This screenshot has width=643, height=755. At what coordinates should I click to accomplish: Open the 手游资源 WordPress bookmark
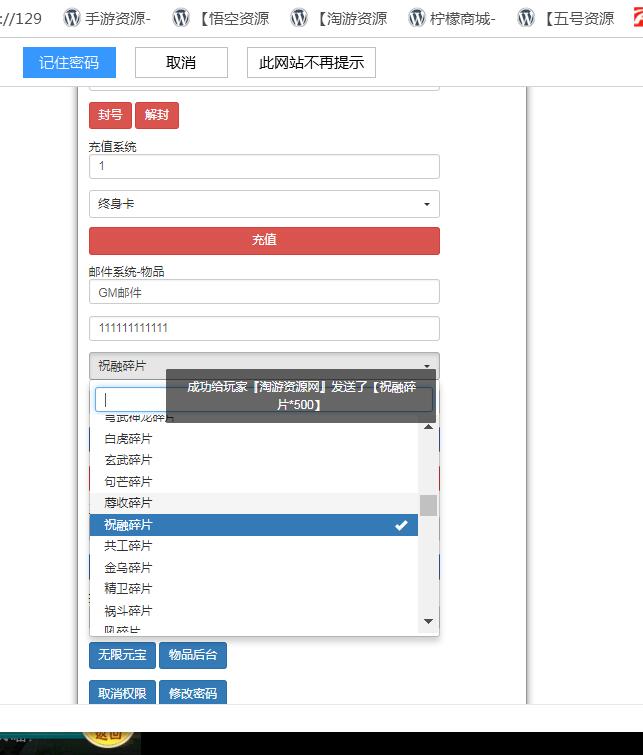107,18
